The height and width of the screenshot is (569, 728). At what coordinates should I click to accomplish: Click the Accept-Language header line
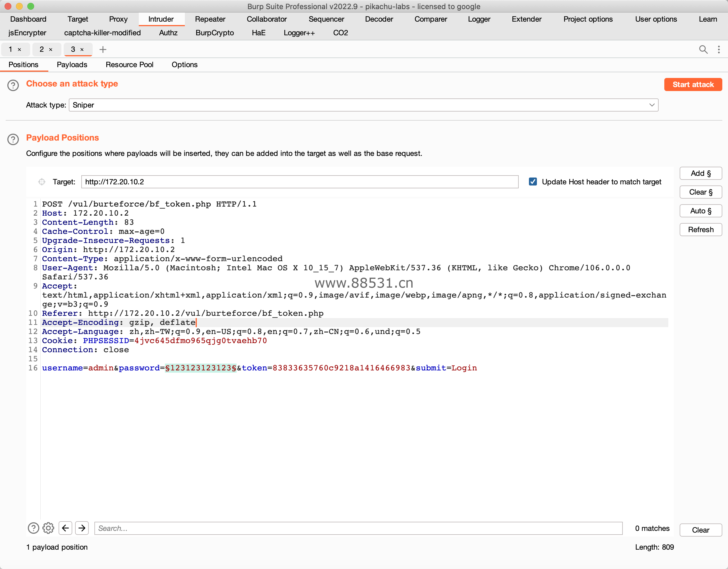231,331
